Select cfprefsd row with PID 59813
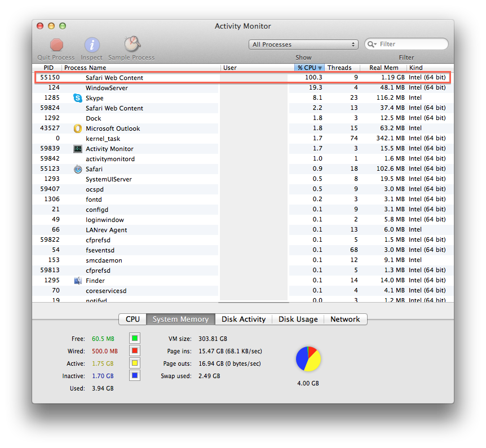The width and height of the screenshot is (486, 448). tap(242, 270)
